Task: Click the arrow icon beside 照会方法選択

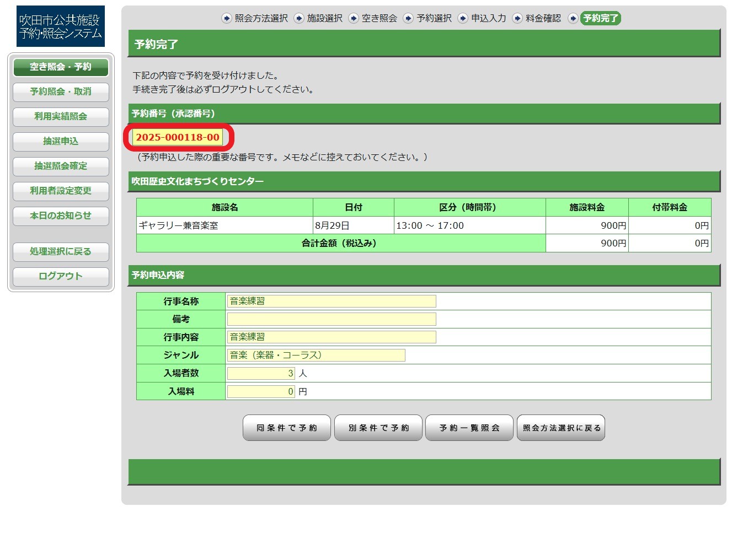Action: click(227, 18)
